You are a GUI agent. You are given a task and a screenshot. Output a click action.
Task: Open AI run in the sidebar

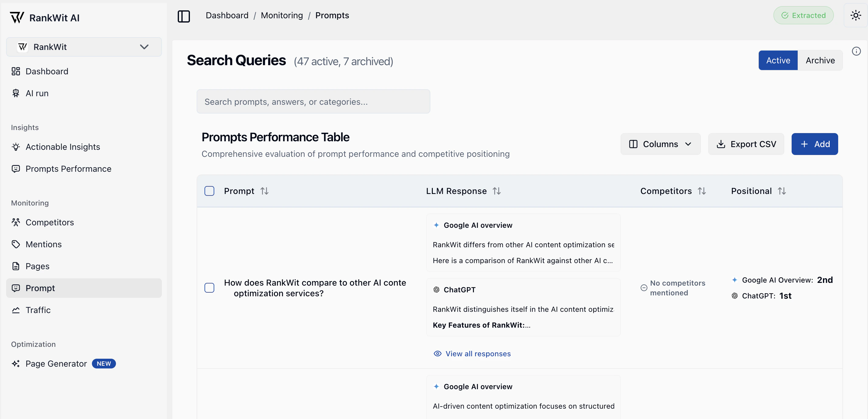(x=84, y=93)
